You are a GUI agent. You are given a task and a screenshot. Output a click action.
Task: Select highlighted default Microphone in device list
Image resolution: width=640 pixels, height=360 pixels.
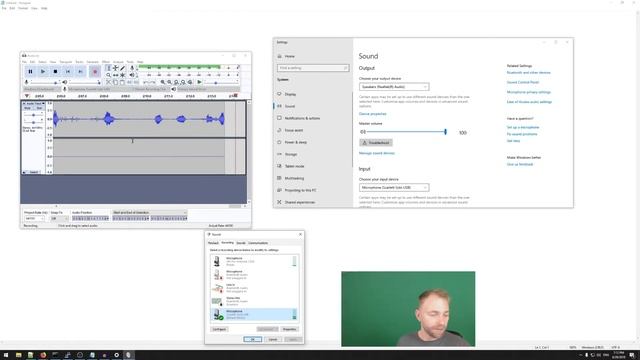coord(254,314)
